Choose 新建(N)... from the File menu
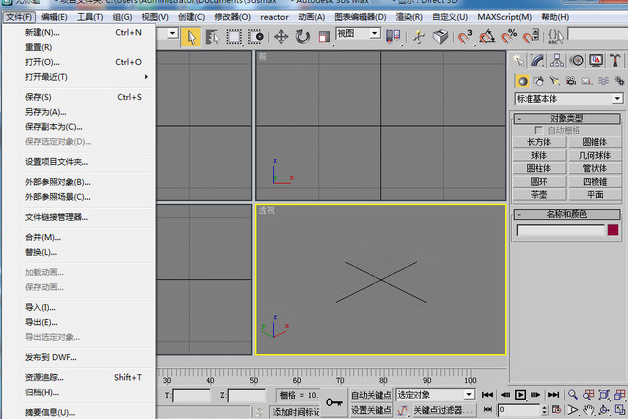 tap(86, 33)
